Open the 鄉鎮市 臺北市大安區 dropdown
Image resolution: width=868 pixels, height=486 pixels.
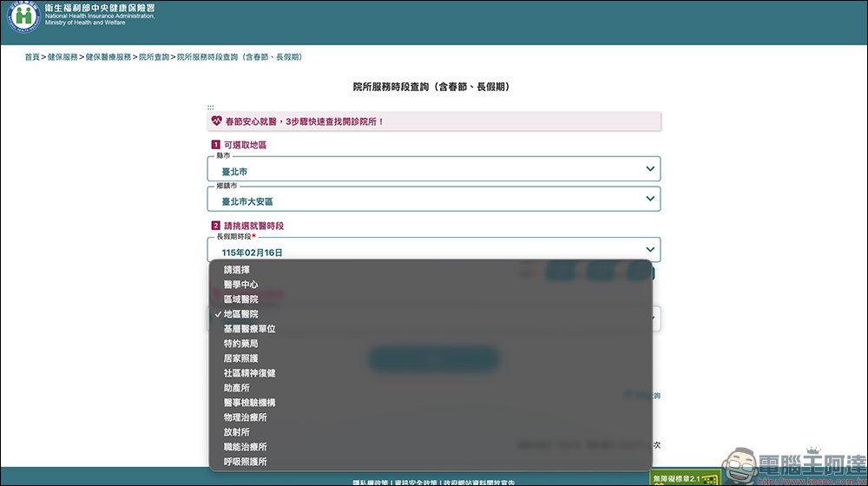click(x=433, y=199)
